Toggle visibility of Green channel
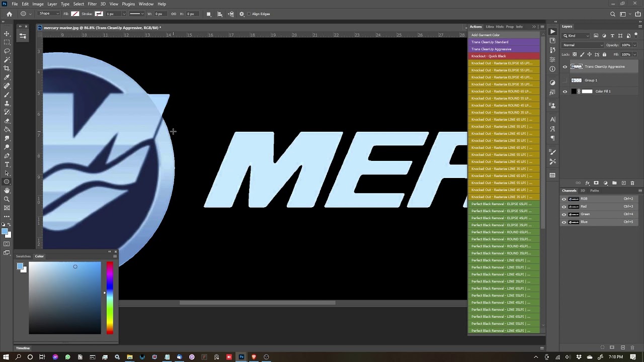This screenshot has width=644, height=362. tap(564, 214)
